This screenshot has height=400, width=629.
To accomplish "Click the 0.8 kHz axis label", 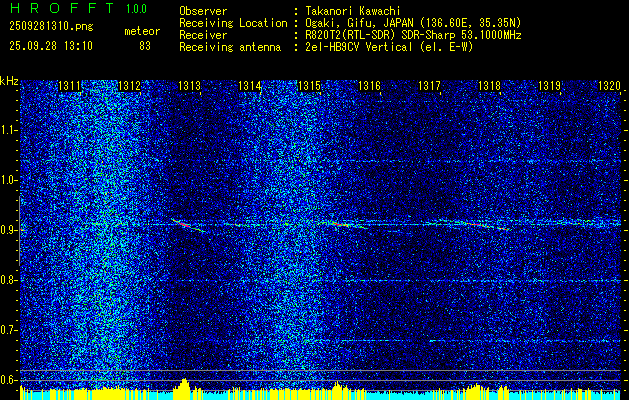I will pos(9,280).
